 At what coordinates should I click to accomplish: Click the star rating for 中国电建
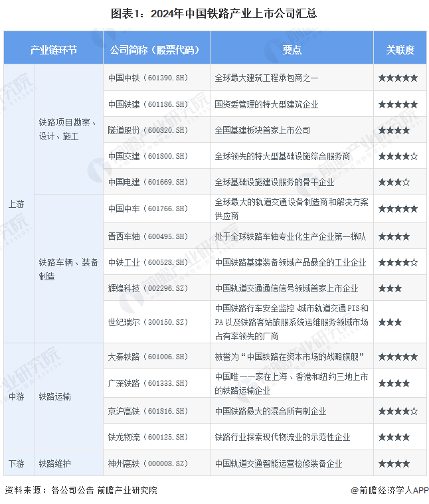(394, 182)
